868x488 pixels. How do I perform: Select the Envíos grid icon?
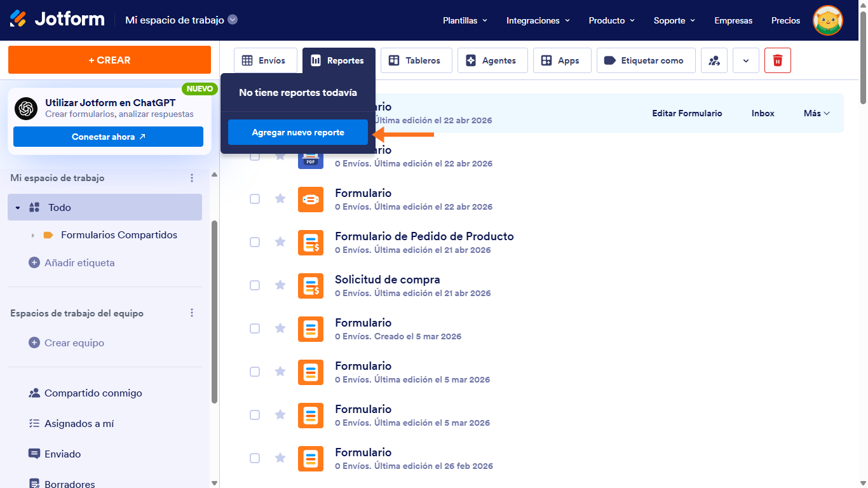tap(248, 60)
